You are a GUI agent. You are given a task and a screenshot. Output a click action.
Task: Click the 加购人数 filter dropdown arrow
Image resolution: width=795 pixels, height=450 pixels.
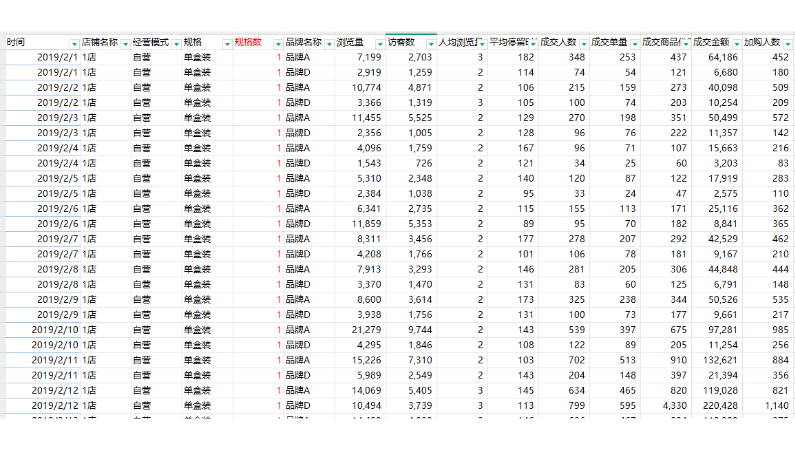[786, 43]
